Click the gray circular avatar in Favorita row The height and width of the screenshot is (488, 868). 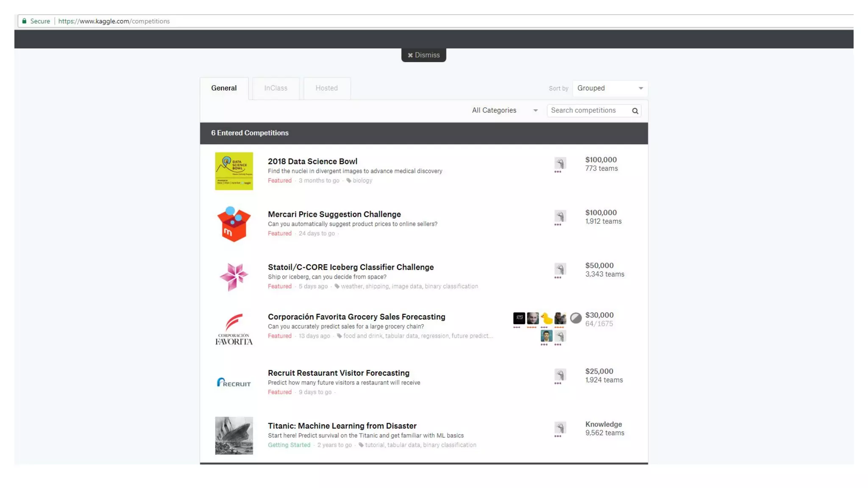pos(575,318)
